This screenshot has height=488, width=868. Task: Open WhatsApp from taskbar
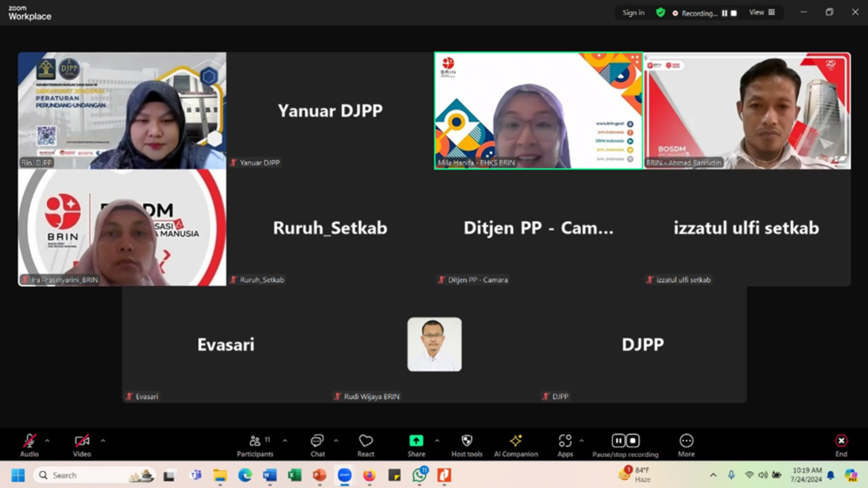(x=419, y=475)
